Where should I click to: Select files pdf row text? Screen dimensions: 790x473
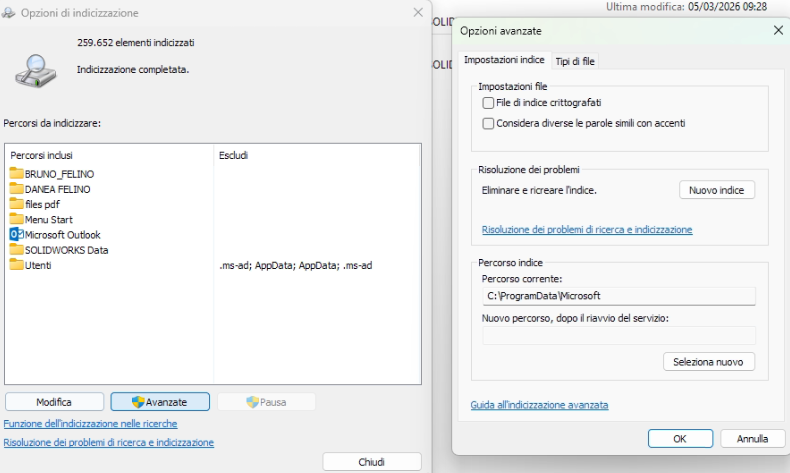point(42,205)
